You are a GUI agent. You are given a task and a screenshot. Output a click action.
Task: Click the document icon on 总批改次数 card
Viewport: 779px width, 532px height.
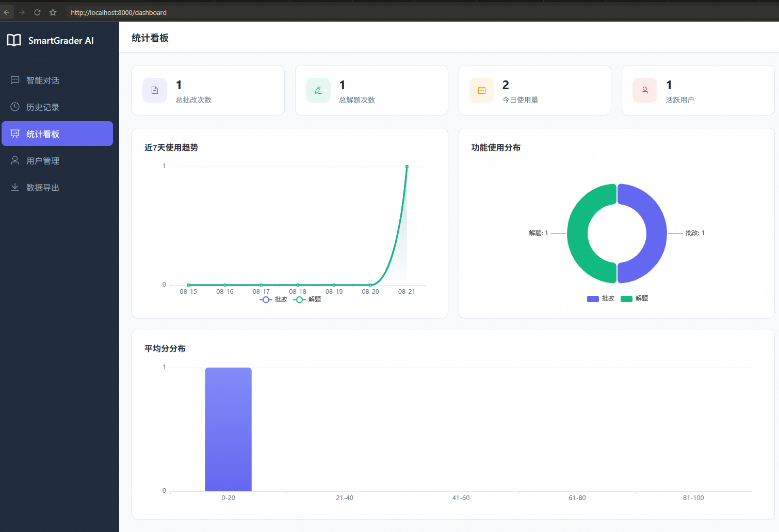click(x=155, y=90)
